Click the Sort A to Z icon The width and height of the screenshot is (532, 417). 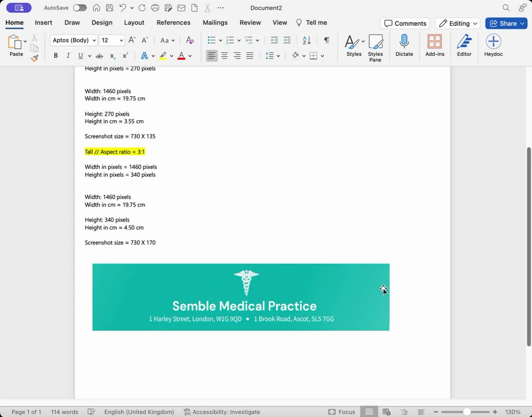(307, 40)
